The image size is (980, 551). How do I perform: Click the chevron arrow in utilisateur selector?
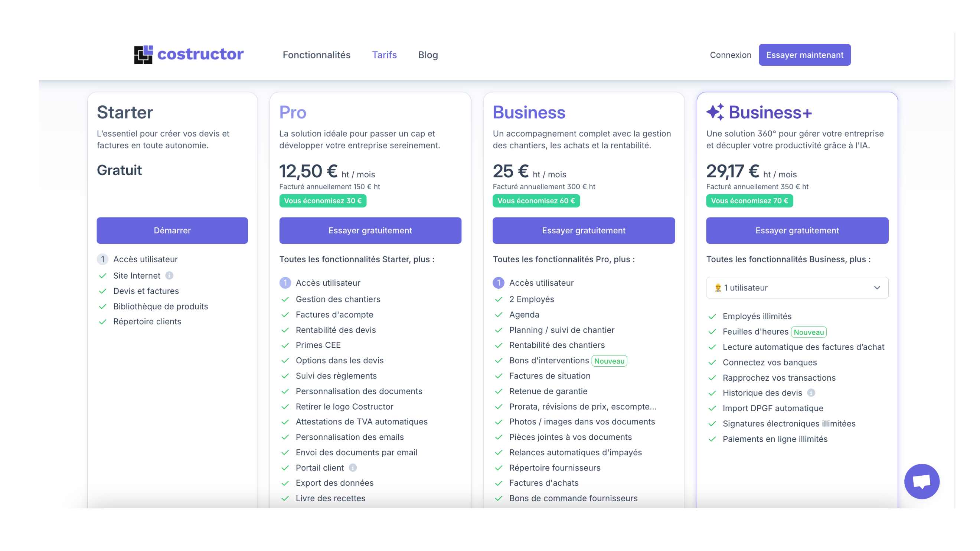876,288
